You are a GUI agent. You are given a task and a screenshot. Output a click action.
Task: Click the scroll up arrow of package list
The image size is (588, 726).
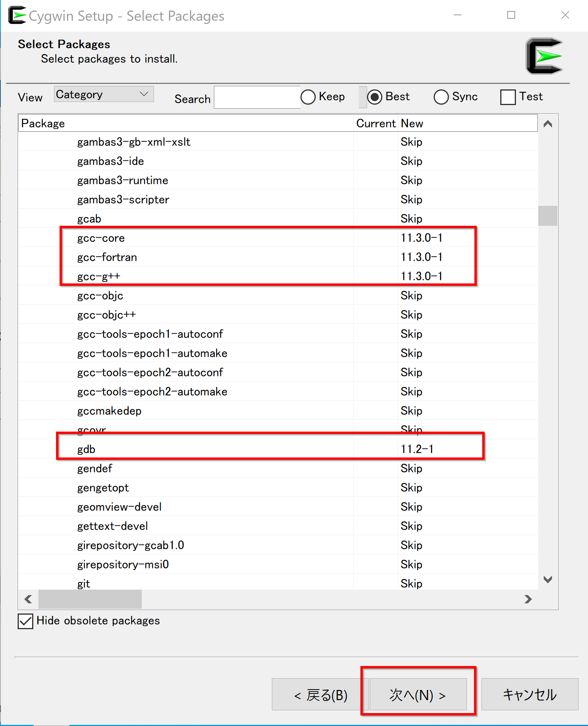coord(548,124)
